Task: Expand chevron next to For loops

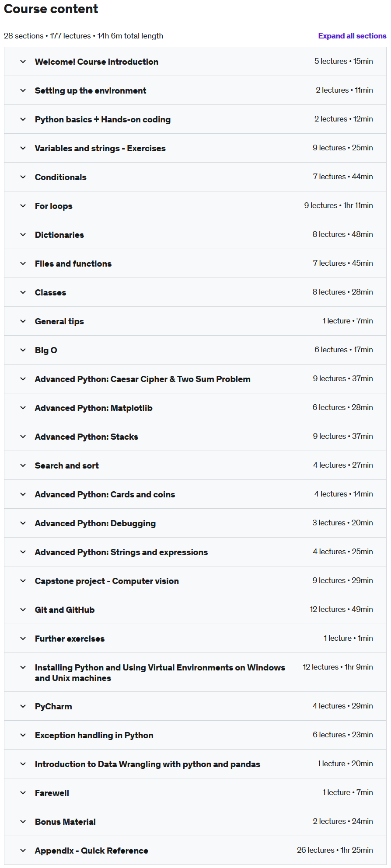Action: [x=23, y=206]
